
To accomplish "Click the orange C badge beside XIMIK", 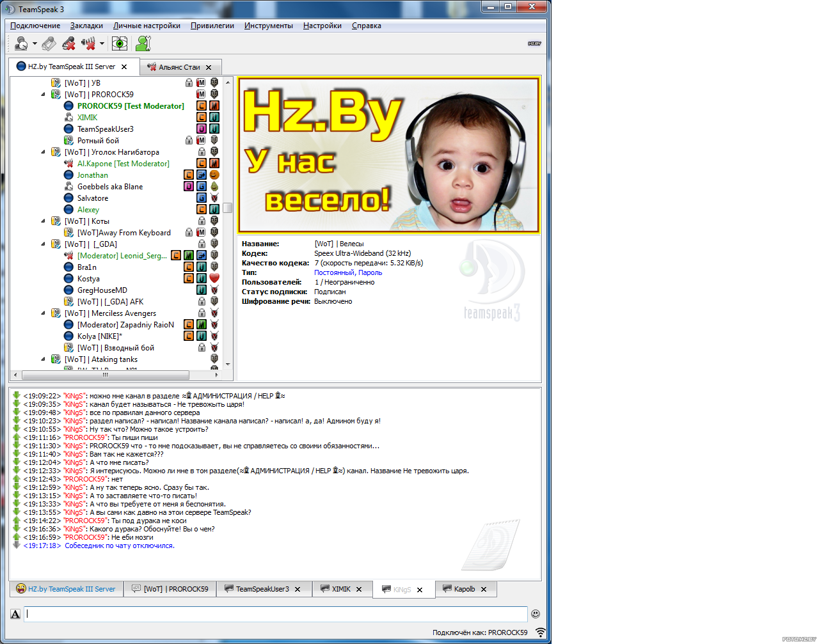I will pos(202,118).
